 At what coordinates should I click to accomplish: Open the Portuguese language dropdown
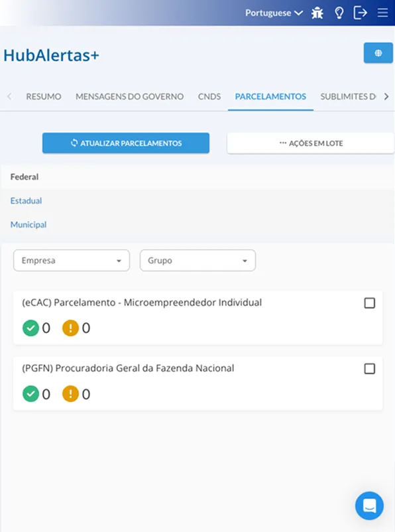274,13
